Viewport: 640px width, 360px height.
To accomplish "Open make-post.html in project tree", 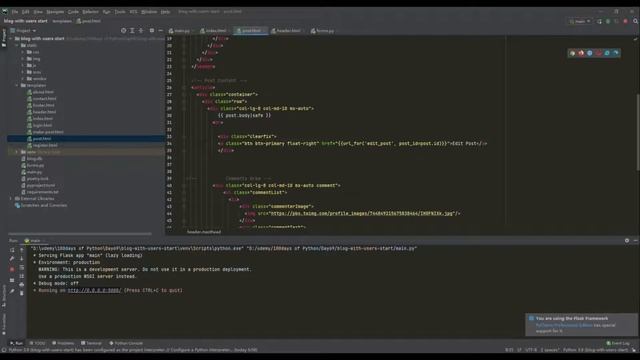I will click(45, 132).
